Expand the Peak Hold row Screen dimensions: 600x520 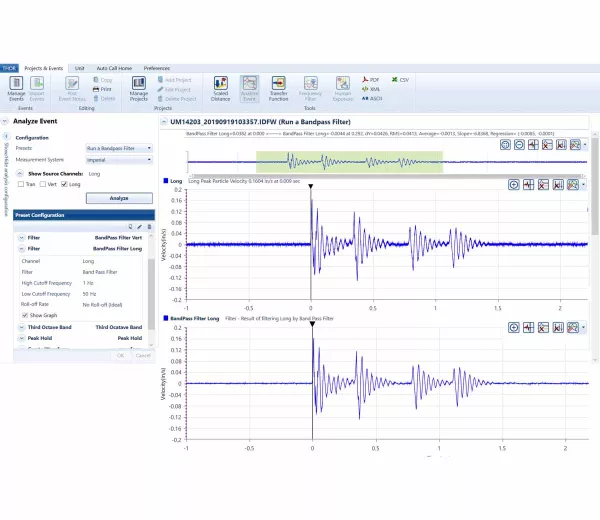pyautogui.click(x=21, y=338)
